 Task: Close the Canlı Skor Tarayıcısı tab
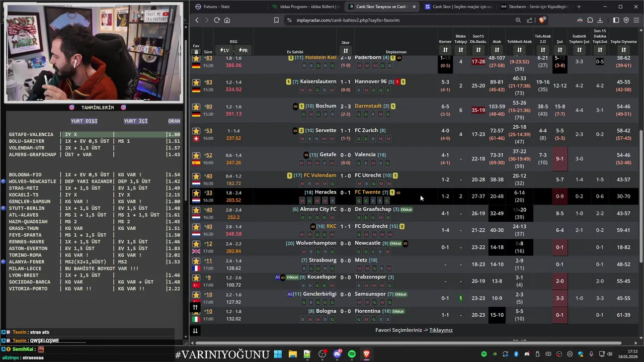click(414, 7)
